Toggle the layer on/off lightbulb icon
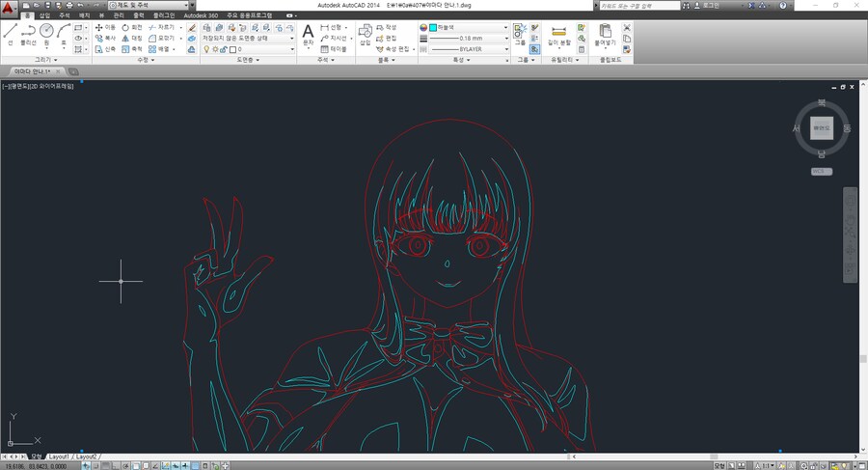This screenshot has width=868, height=470. [207, 49]
